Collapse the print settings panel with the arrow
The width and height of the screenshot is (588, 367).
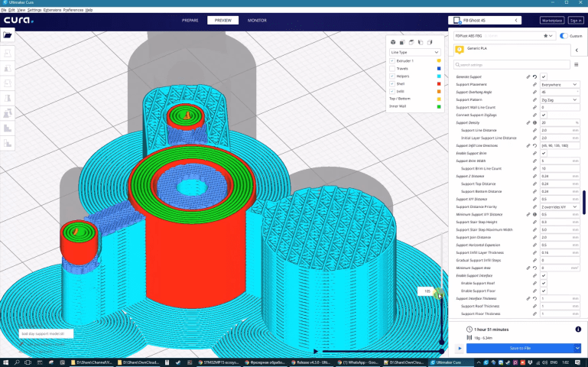coord(575,50)
